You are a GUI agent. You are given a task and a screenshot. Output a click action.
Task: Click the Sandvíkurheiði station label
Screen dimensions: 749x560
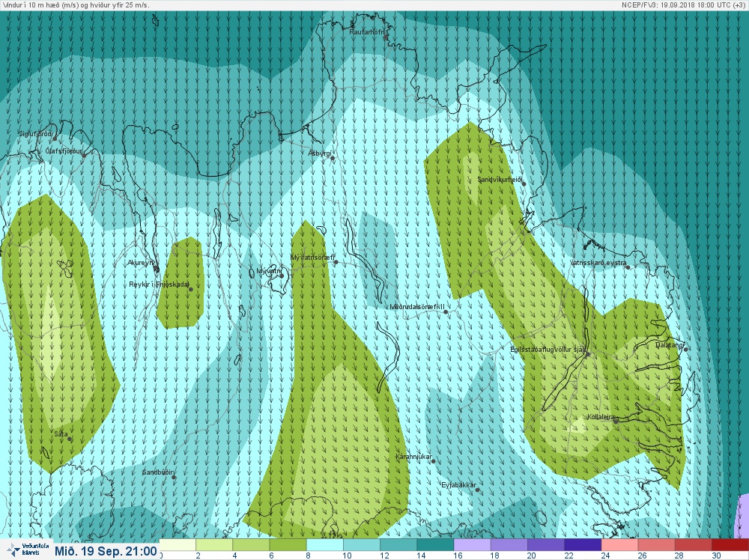pyautogui.click(x=499, y=180)
